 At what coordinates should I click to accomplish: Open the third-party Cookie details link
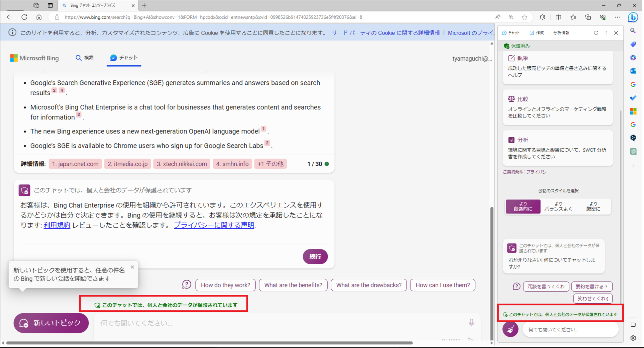(x=386, y=33)
